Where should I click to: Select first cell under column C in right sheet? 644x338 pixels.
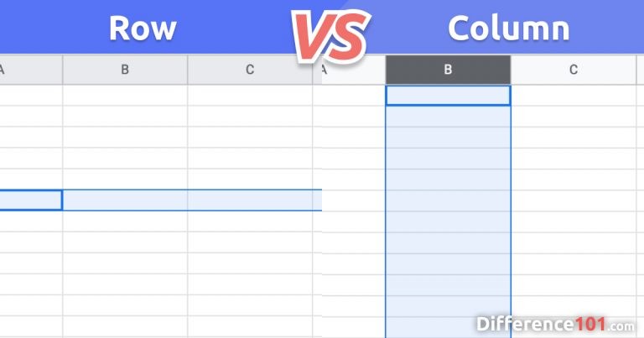click(574, 96)
